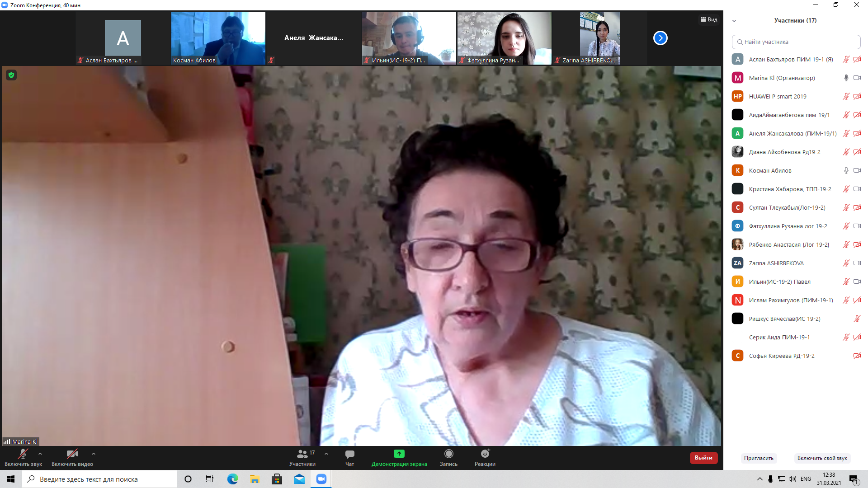Open Zoom from the Windows taskbar
Screen dimensions: 868x488
pyautogui.click(x=321, y=479)
